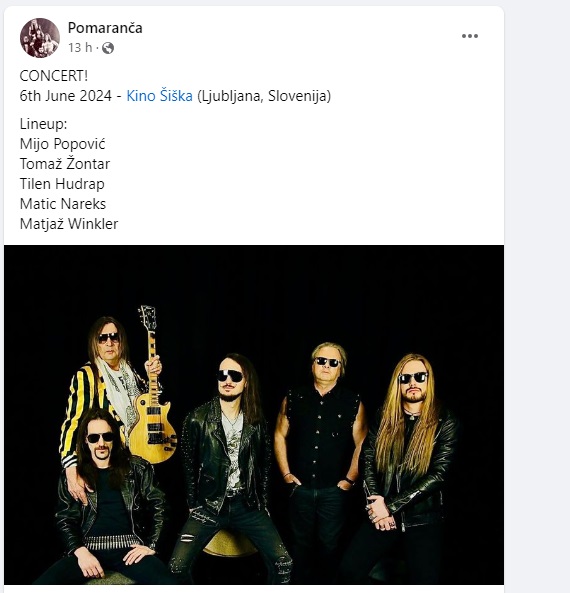This screenshot has width=570, height=593.
Task: Open the Pomaranča page name link
Action: coord(105,28)
